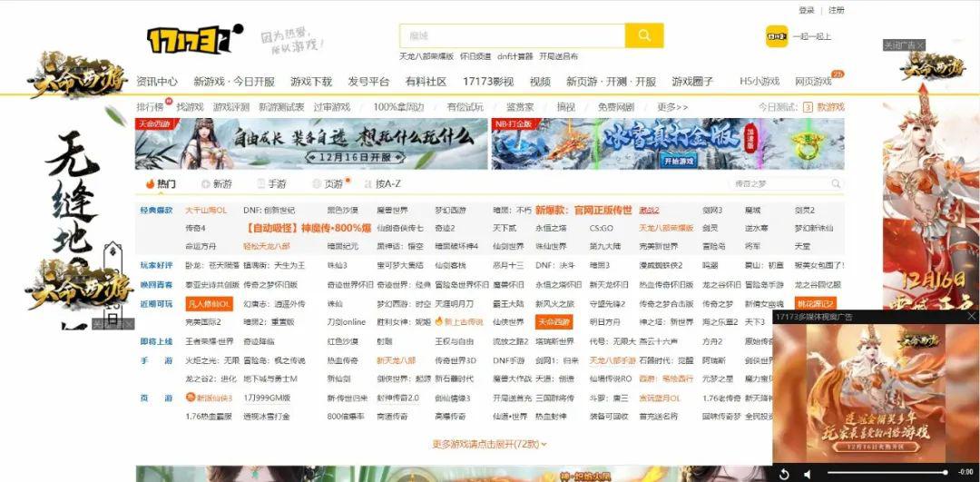Click the 天龙八部荣耀版 hot search suggestion
Viewport: 980px width, 482px height.
426,56
